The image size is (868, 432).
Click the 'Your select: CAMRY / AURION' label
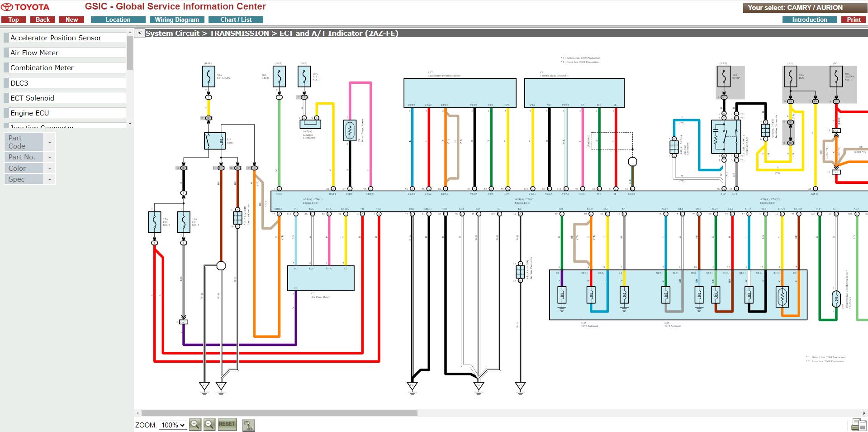pyautogui.click(x=795, y=8)
